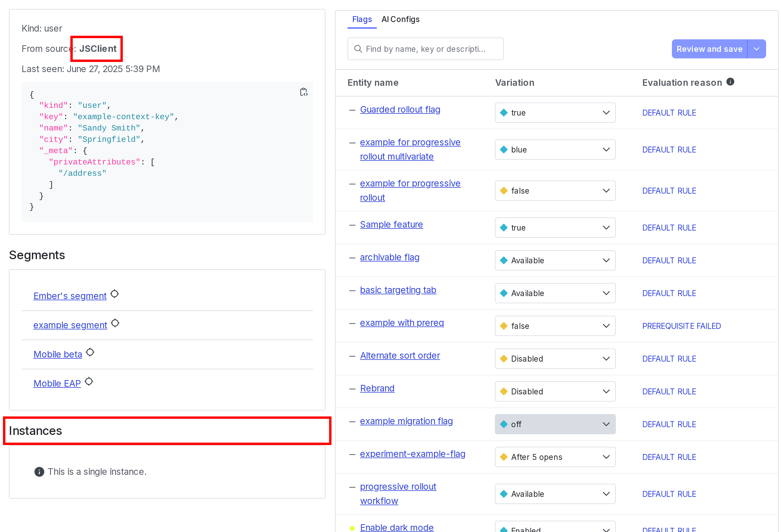This screenshot has width=781, height=532.
Task: Click the "Last seen: June 27, 2025 5:39 PM" text
Action: pos(91,69)
